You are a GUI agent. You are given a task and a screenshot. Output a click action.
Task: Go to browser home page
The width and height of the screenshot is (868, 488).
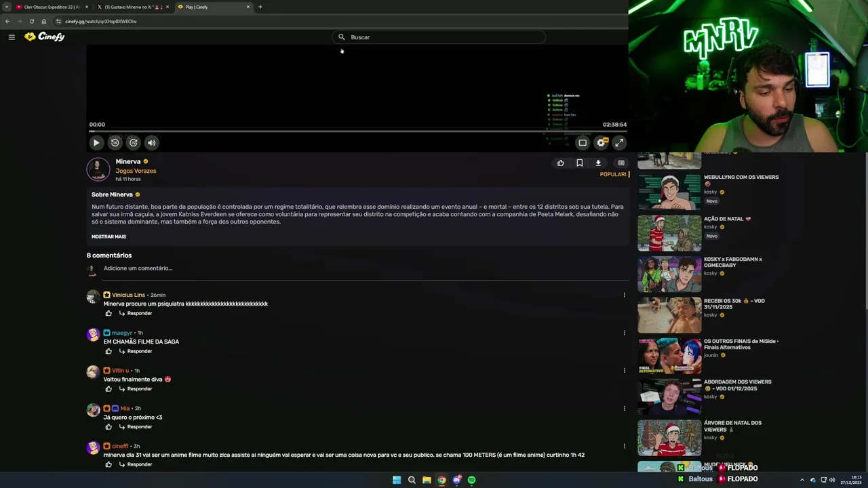click(x=44, y=21)
